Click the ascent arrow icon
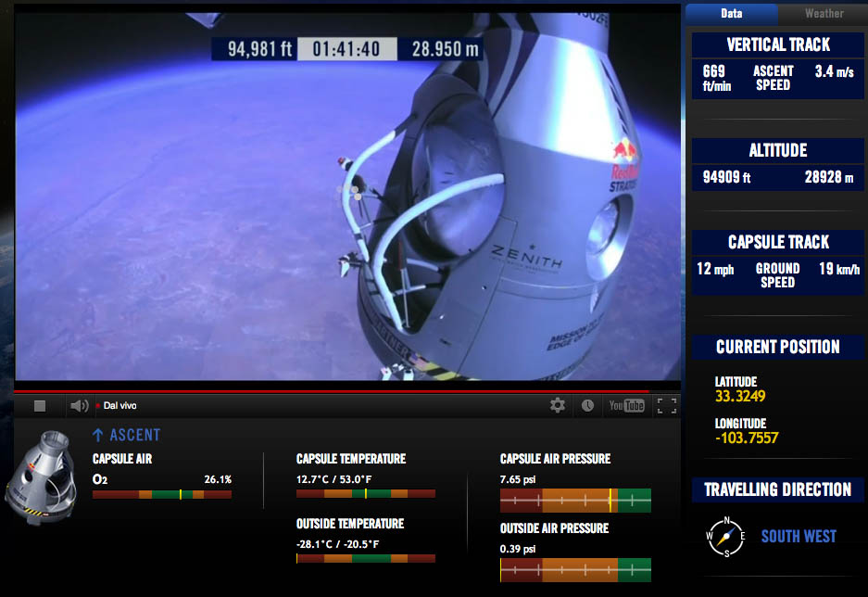Viewport: 868px width, 597px height. [98, 436]
